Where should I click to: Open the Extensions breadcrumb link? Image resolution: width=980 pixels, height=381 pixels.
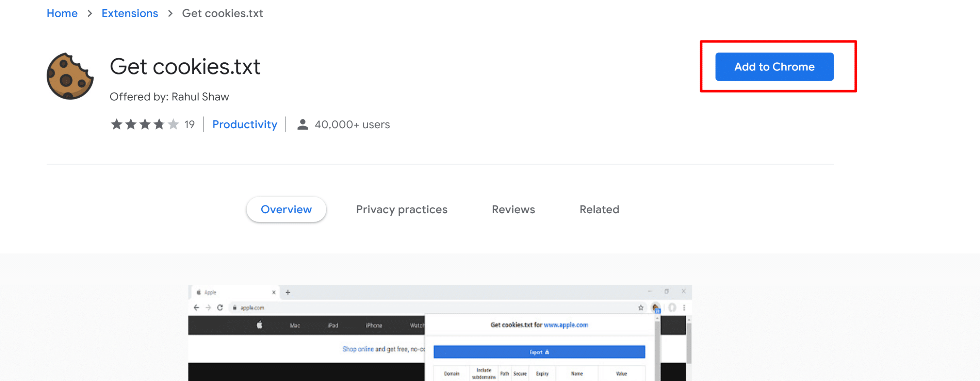tap(130, 13)
